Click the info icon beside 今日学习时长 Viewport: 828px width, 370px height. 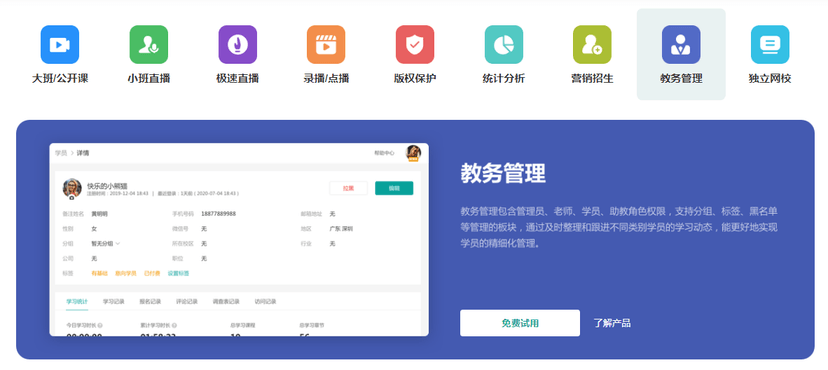point(100,326)
